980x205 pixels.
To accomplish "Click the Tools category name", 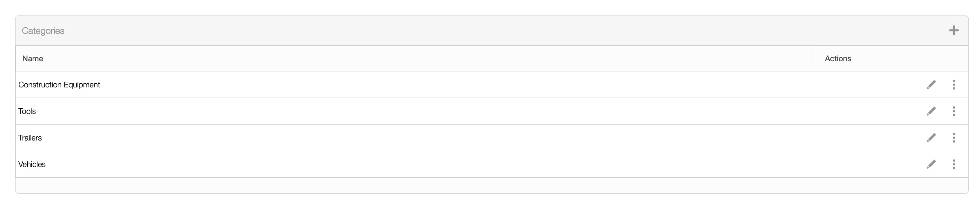I will tap(27, 111).
